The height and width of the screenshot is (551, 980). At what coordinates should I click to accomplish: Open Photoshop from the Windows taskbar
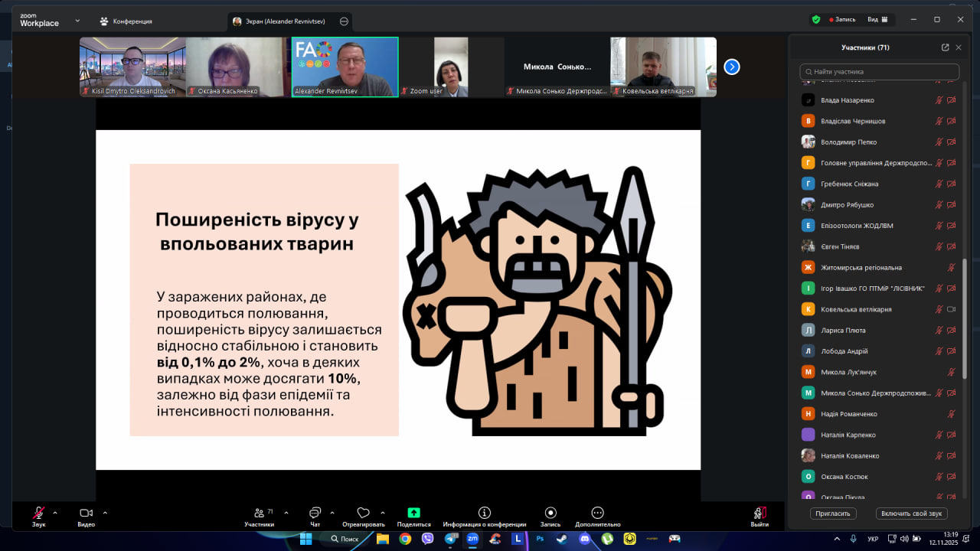[x=540, y=539]
